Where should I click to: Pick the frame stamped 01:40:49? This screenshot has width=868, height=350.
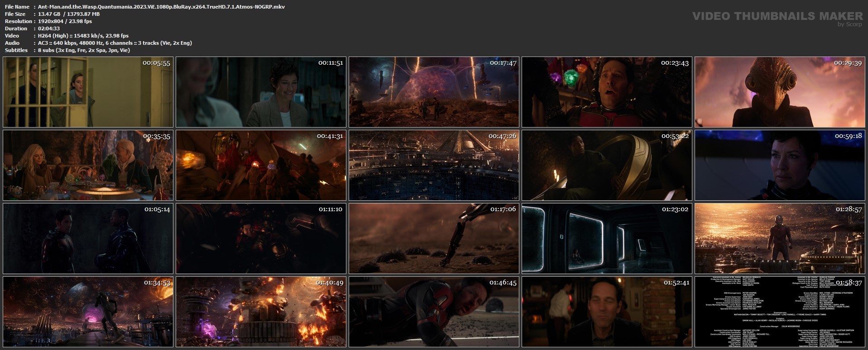click(x=261, y=312)
